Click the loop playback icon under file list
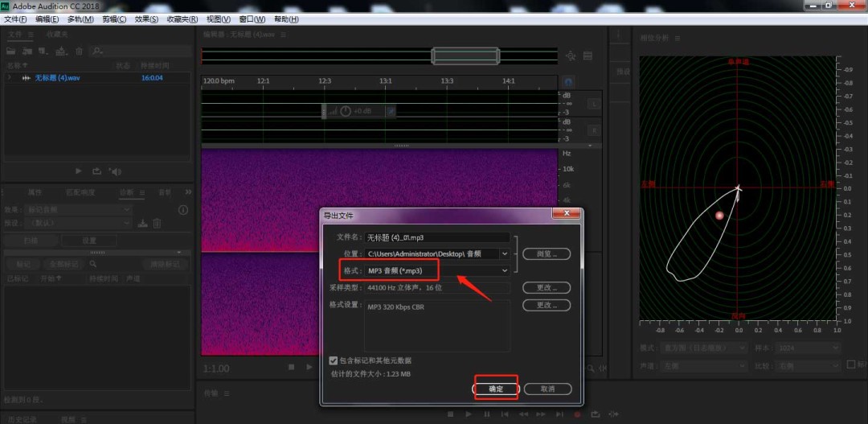This screenshot has height=424, width=868. point(96,171)
